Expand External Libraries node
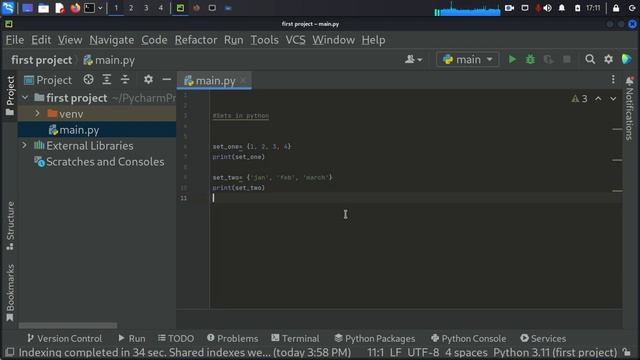Viewport: 640px width, 360px height. (x=24, y=145)
